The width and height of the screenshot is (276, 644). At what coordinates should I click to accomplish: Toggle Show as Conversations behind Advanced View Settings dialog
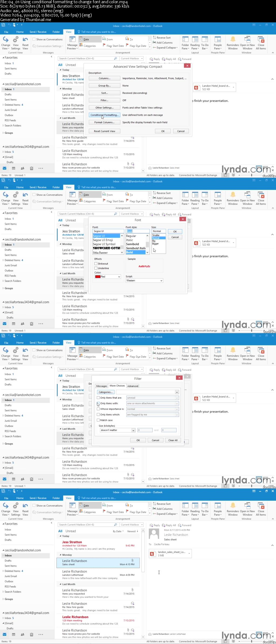click(x=34, y=39)
